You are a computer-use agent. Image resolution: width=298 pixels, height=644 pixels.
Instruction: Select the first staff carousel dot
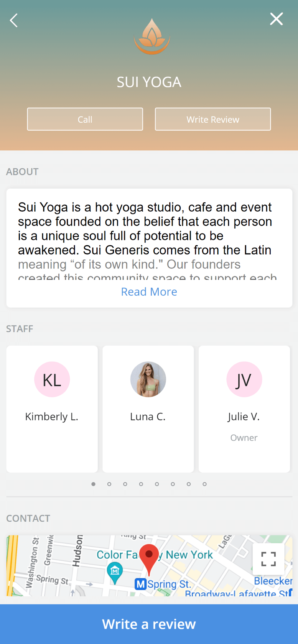(x=94, y=484)
